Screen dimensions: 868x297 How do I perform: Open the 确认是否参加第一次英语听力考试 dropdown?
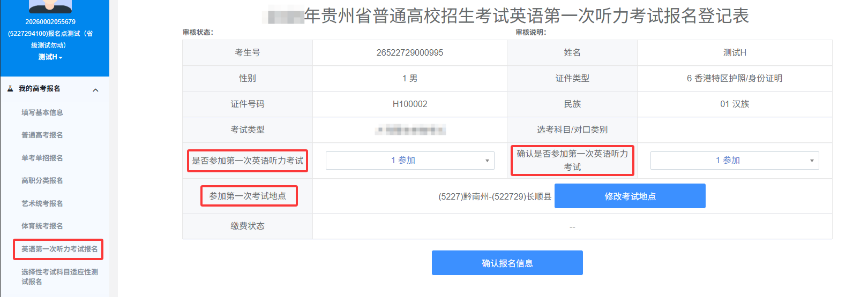(735, 161)
